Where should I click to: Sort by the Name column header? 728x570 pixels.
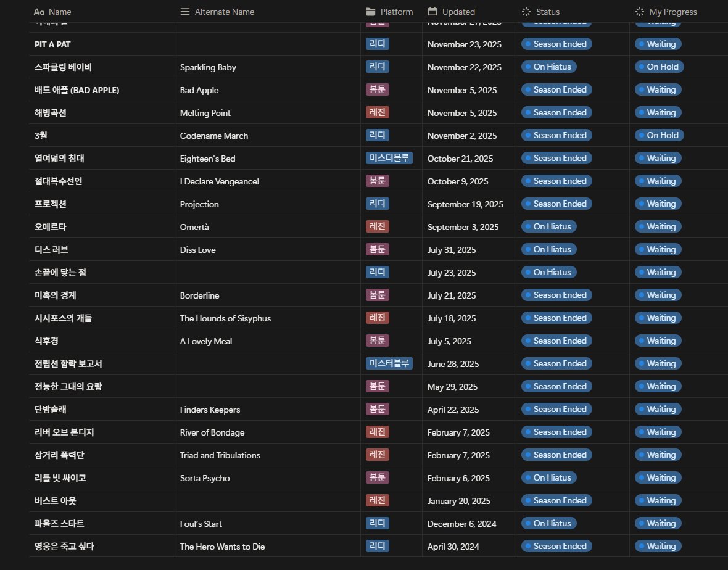click(52, 12)
